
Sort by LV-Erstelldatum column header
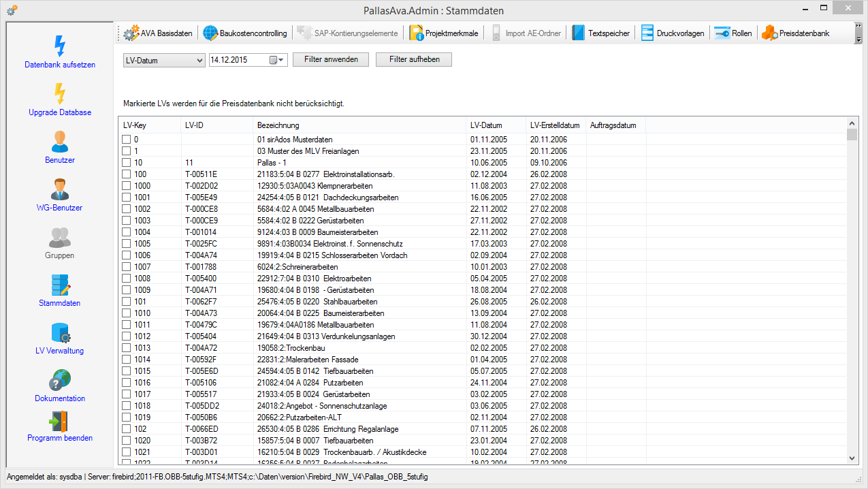[x=556, y=125]
